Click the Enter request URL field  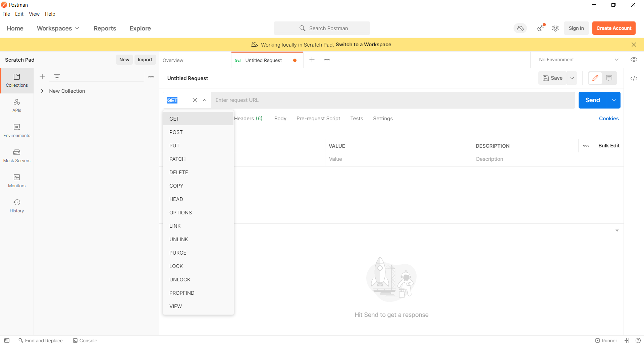point(393,100)
